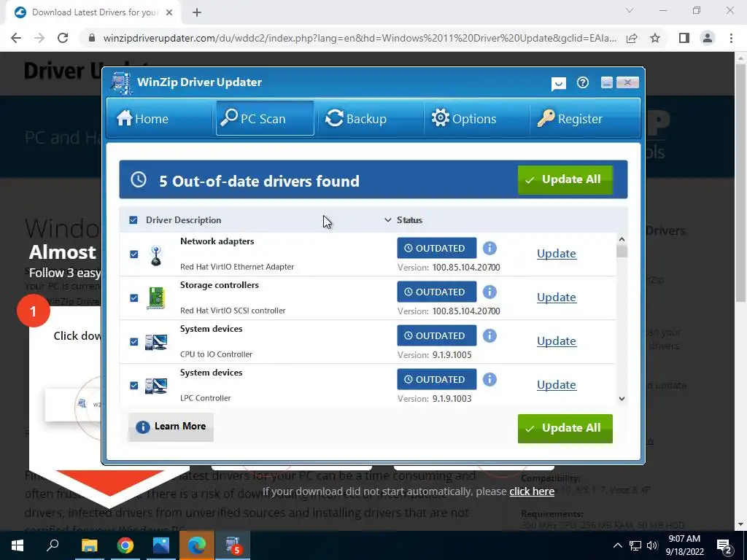Open the help question mark icon
This screenshot has width=747, height=560.
pyautogui.click(x=583, y=83)
